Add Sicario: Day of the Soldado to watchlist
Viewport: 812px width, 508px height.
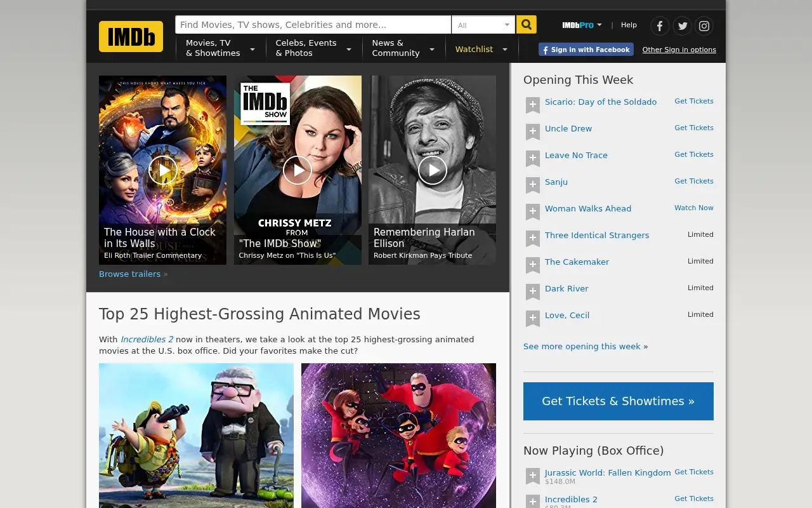pyautogui.click(x=533, y=104)
